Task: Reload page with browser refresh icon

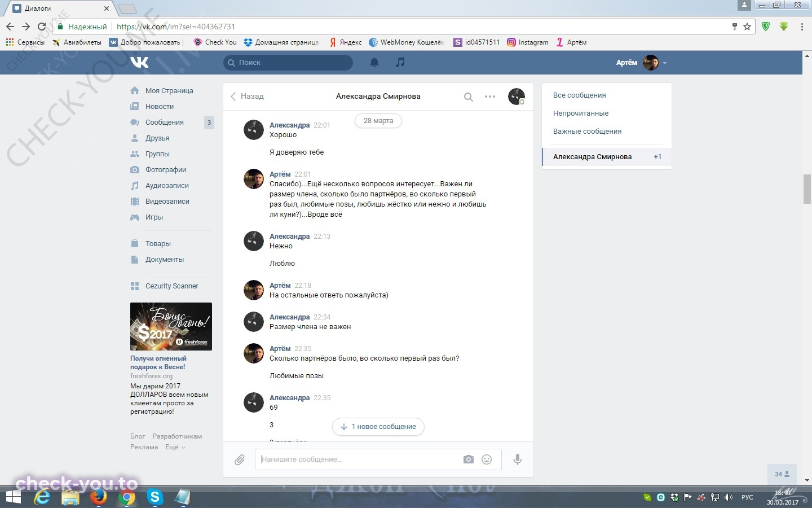Action: tap(42, 27)
